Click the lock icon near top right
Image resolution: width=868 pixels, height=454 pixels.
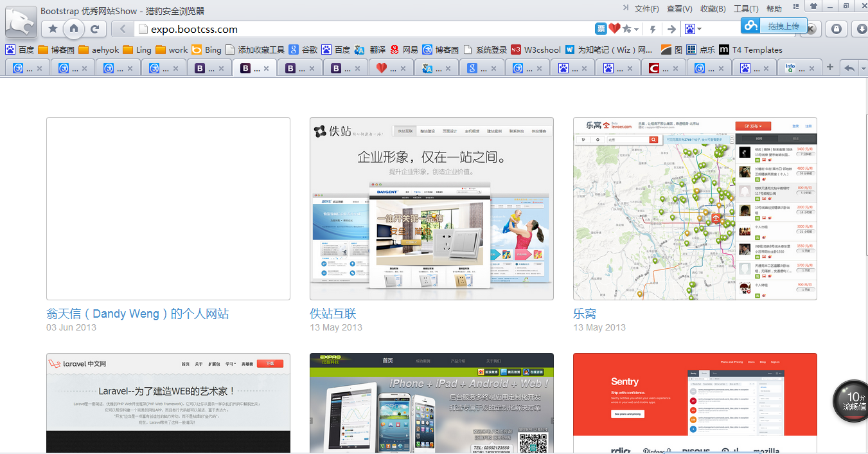click(837, 28)
